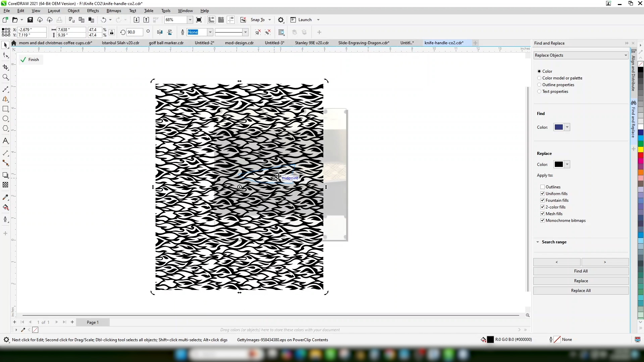644x362 pixels.
Task: Uncheck the Fountain fills checkbox
Action: (x=542, y=200)
